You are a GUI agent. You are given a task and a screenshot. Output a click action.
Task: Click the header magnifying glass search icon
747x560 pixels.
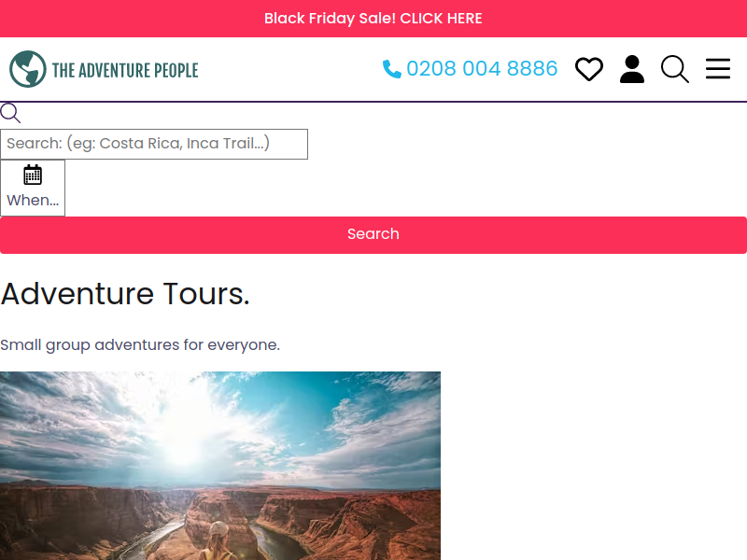coord(675,69)
